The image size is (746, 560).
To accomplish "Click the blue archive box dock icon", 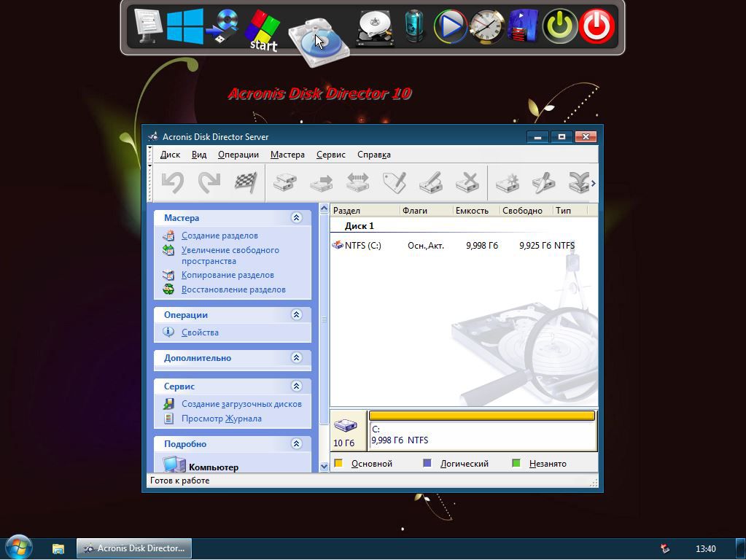I will pos(523,27).
